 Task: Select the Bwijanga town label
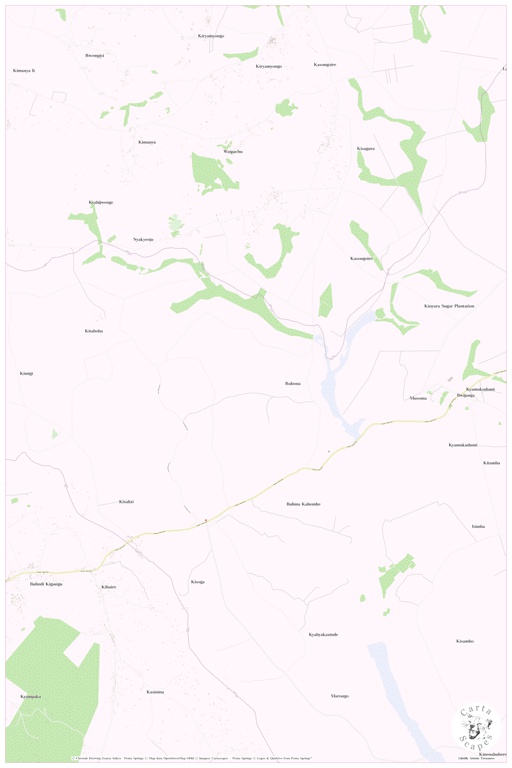point(465,395)
